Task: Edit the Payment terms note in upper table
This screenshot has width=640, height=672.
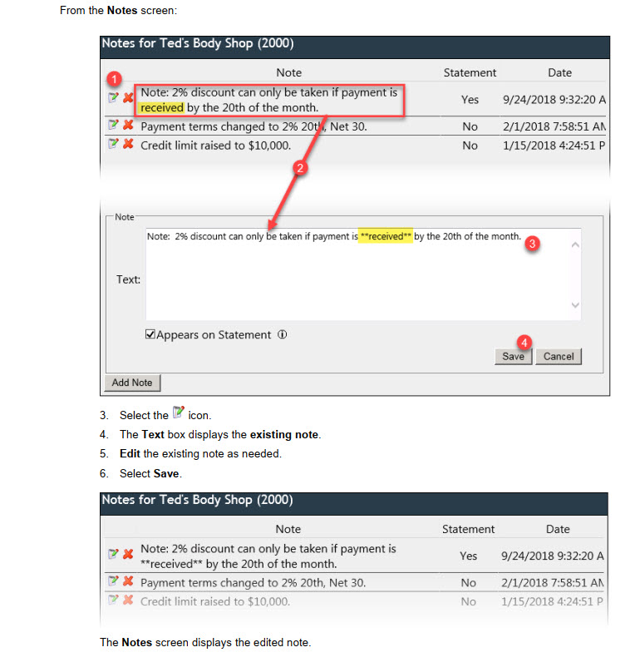Action: 113,126
